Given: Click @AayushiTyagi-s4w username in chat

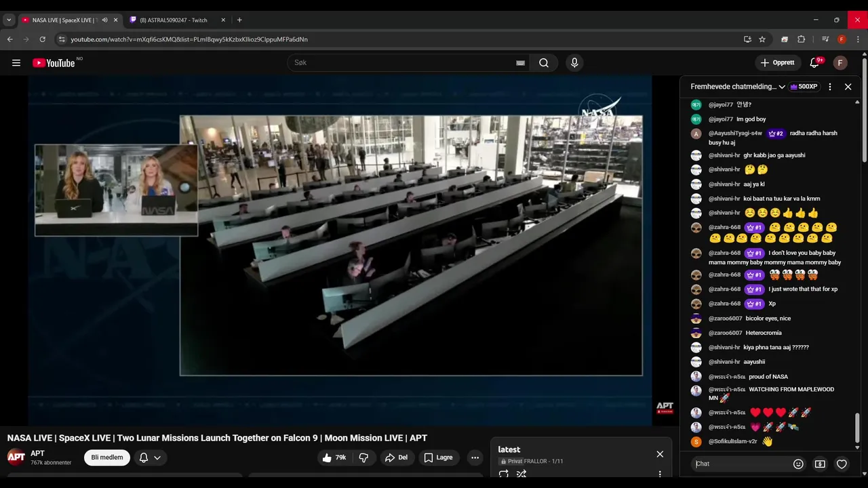Looking at the screenshot, I should 735,134.
